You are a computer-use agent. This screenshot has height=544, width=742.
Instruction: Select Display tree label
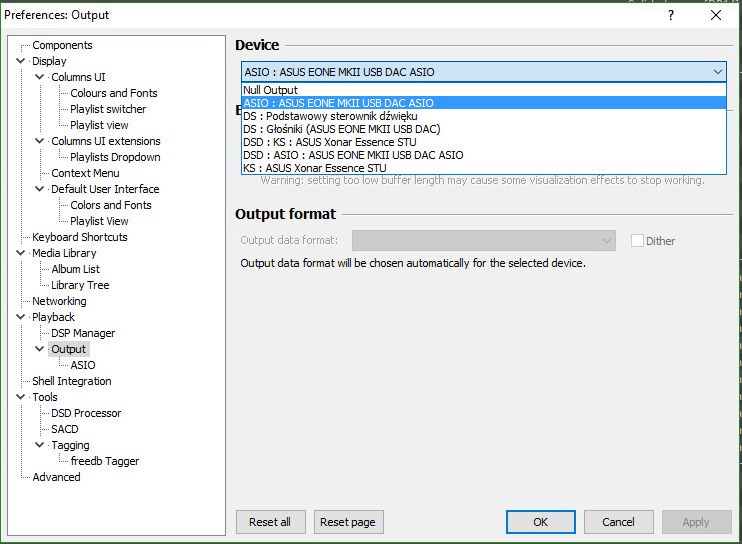click(49, 61)
